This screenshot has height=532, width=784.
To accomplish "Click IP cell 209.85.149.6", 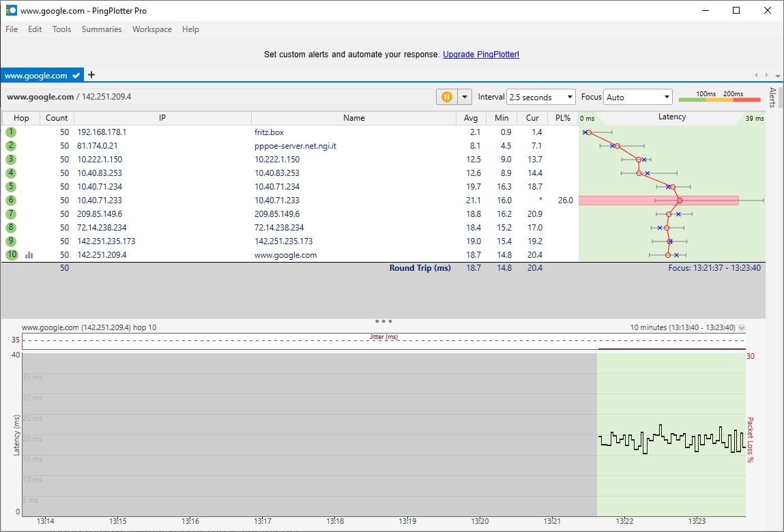I will (100, 214).
